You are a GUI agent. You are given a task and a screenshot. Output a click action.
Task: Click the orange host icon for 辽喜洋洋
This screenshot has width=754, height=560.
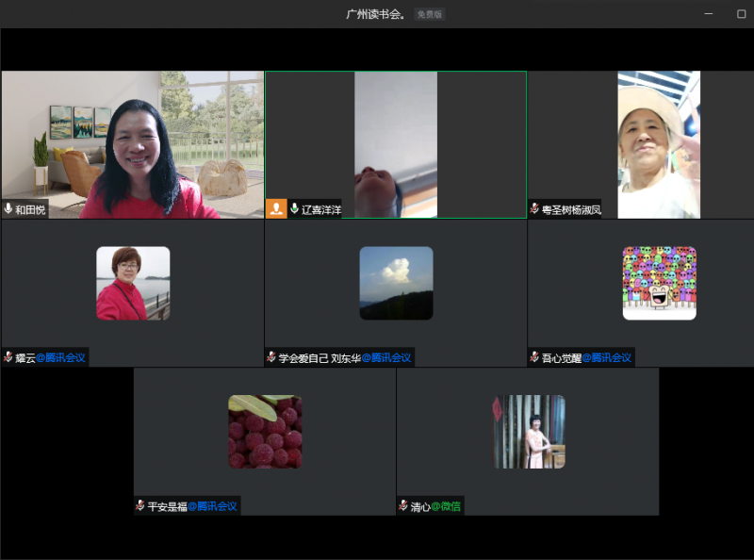coord(276,209)
